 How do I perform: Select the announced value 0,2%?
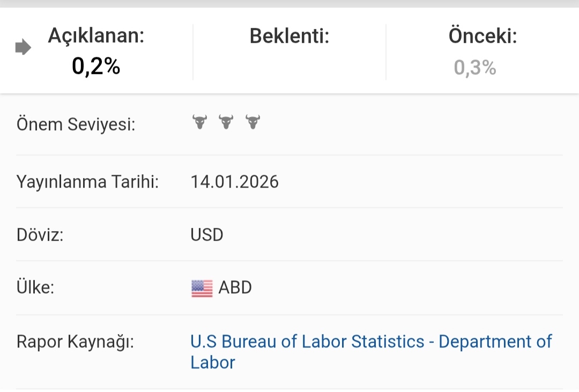tap(96, 66)
